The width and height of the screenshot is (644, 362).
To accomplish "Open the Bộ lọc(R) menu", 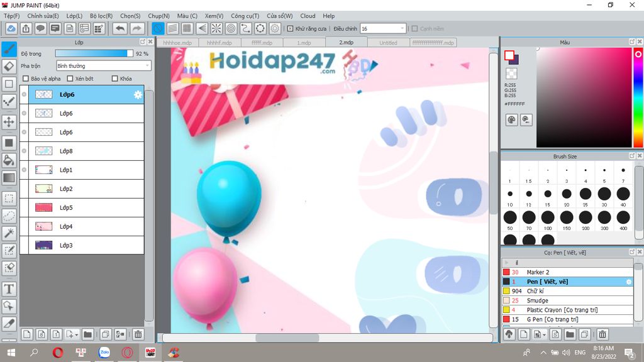I will click(101, 16).
